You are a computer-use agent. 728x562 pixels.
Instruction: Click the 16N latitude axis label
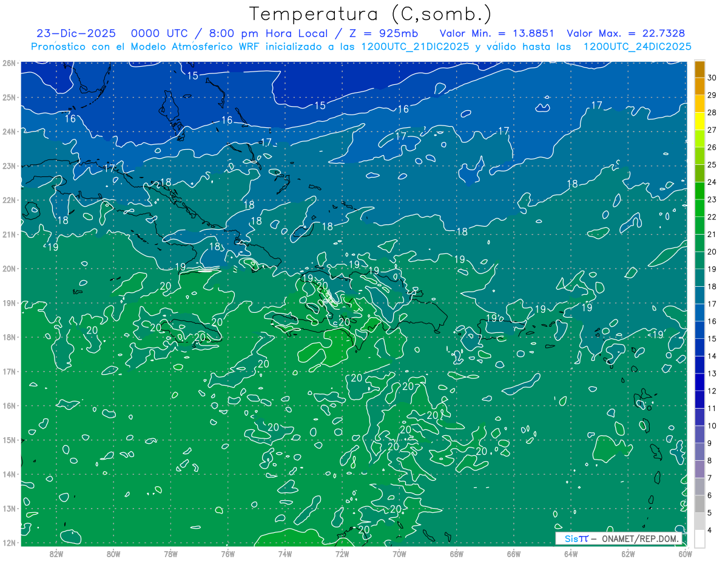[x=8, y=406]
